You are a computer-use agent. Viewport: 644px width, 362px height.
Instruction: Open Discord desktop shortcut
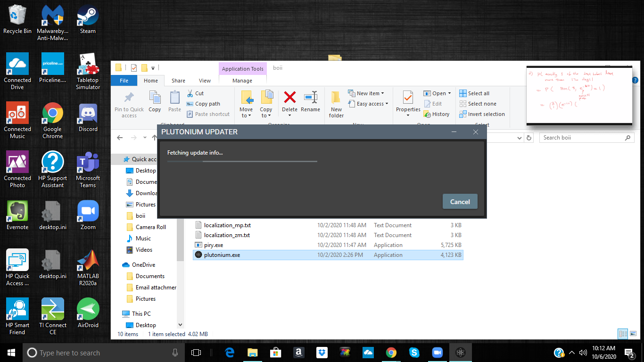point(88,117)
